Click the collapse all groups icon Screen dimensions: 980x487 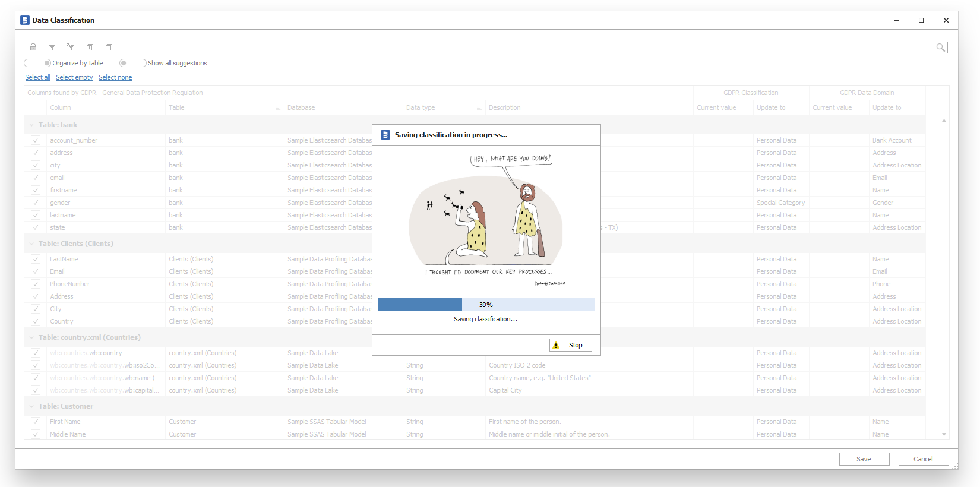tap(109, 47)
